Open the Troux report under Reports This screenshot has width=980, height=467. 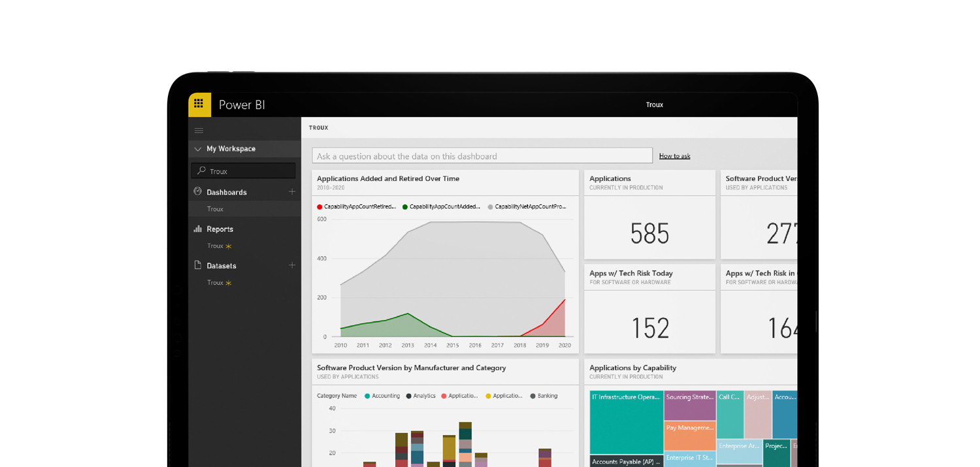click(215, 246)
